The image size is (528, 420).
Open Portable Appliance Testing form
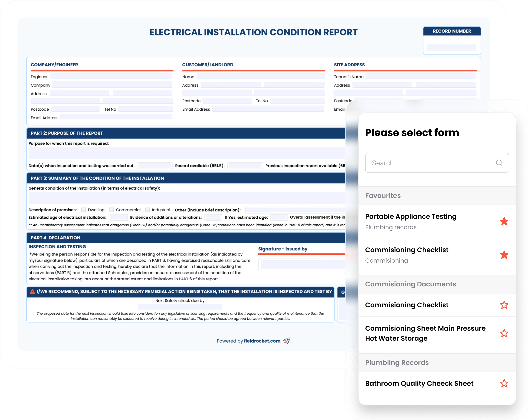pyautogui.click(x=411, y=216)
